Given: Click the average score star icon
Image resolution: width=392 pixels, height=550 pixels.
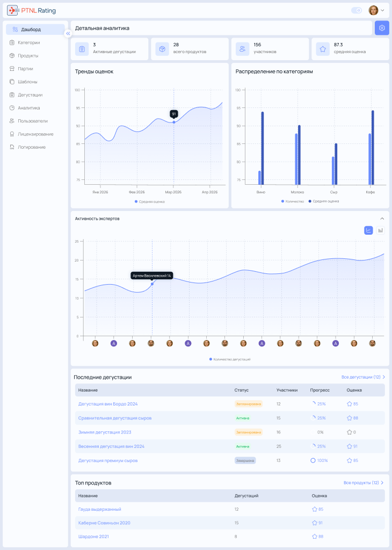Looking at the screenshot, I should [x=323, y=49].
